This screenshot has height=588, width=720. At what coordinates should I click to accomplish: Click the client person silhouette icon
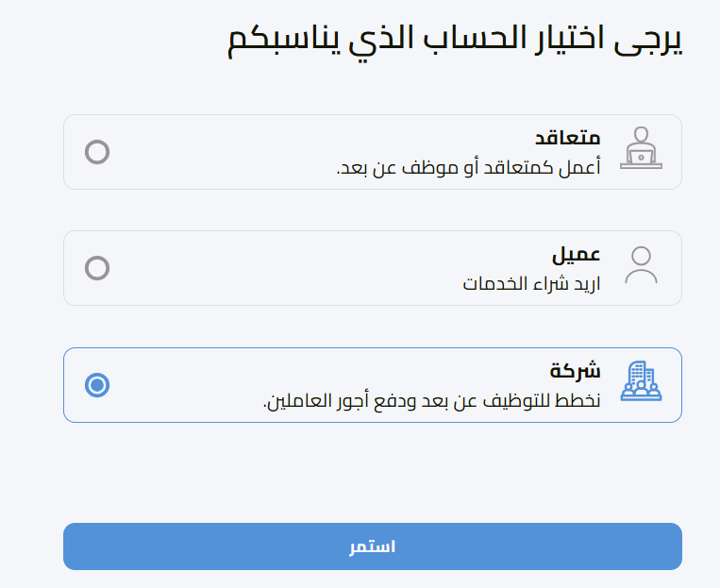click(641, 265)
